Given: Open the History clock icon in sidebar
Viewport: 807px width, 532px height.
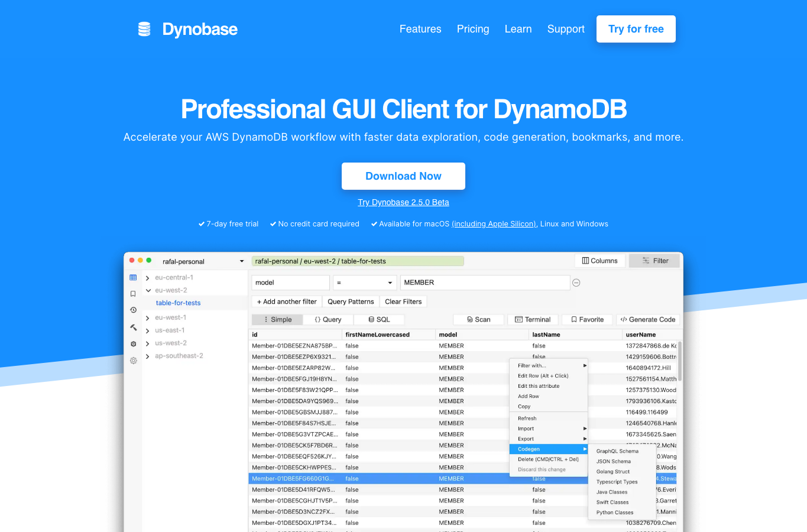Looking at the screenshot, I should [133, 310].
